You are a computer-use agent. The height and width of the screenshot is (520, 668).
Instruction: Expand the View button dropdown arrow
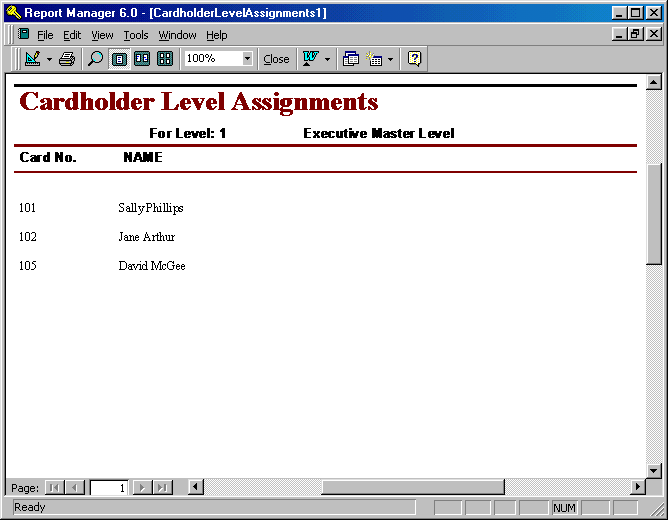pyautogui.click(x=49, y=59)
